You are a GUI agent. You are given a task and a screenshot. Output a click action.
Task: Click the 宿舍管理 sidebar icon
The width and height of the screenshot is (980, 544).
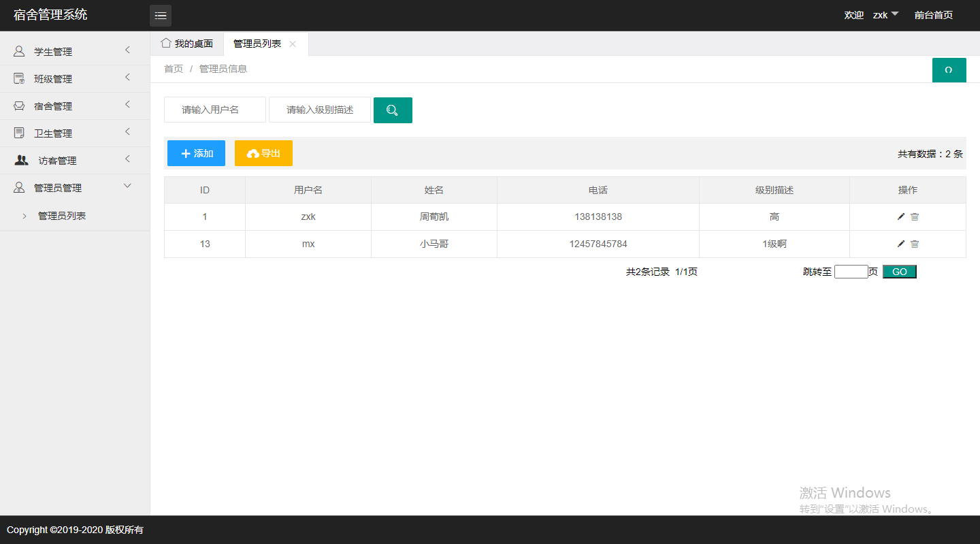coord(19,106)
